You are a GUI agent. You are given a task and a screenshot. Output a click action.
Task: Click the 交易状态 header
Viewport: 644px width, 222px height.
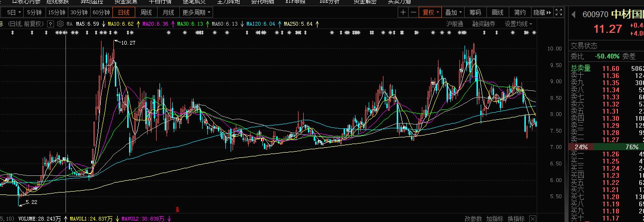(x=584, y=46)
